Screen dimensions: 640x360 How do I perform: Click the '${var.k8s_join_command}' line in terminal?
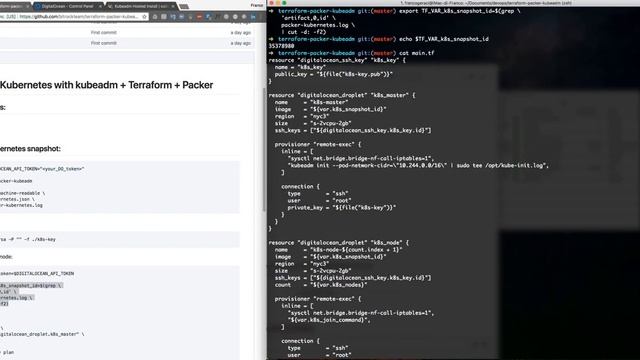(x=329, y=320)
